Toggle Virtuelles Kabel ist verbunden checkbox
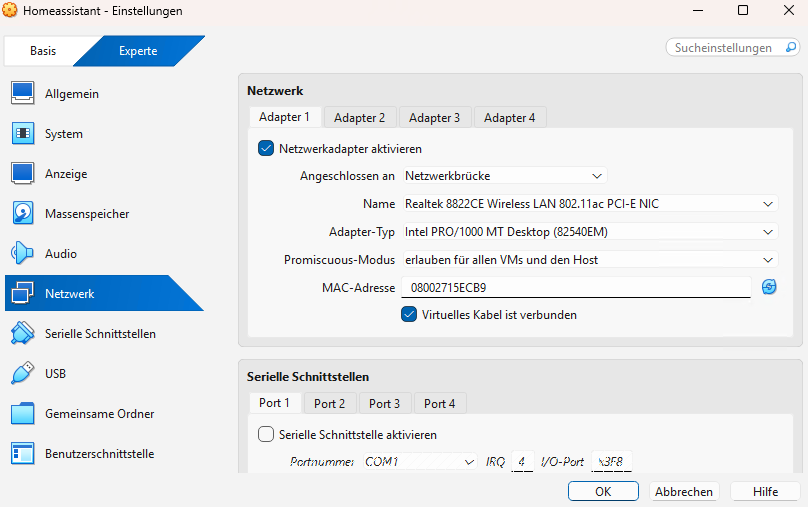This screenshot has width=808, height=507. [x=409, y=314]
